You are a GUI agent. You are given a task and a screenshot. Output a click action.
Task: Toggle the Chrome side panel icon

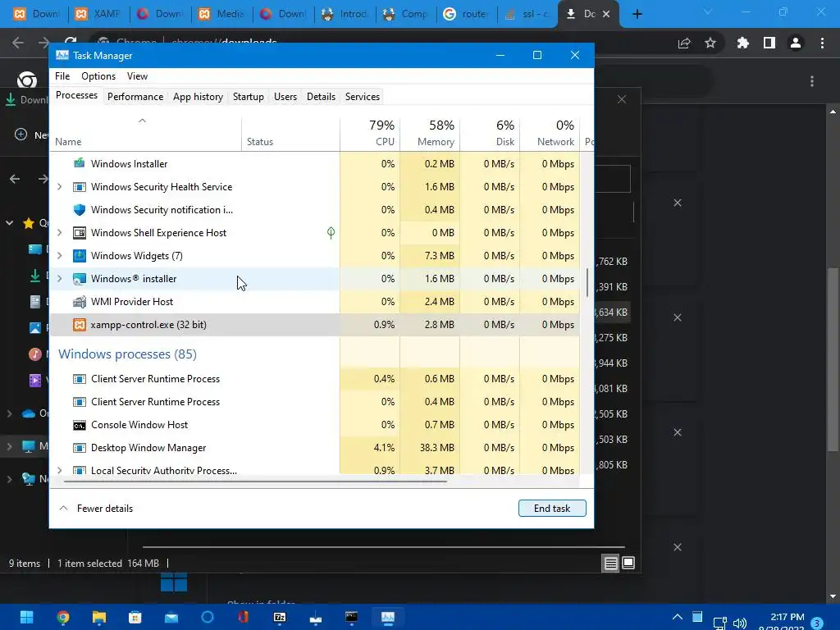[x=769, y=43]
